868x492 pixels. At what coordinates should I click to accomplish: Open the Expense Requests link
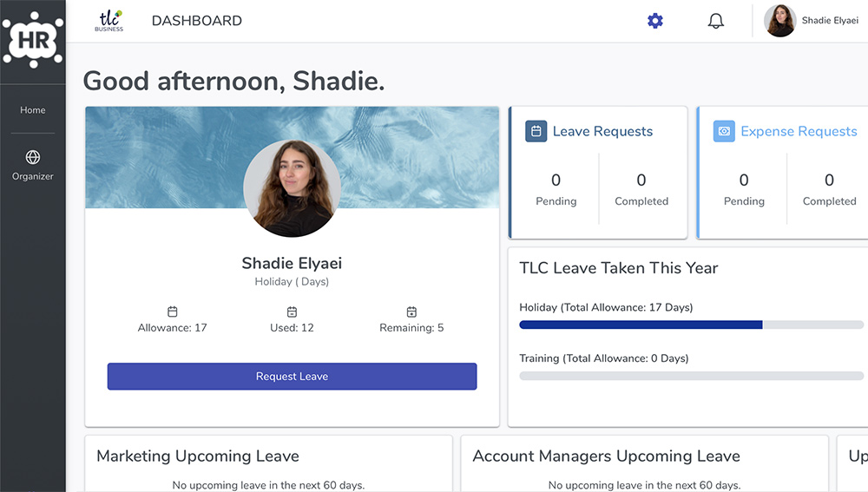coord(799,131)
